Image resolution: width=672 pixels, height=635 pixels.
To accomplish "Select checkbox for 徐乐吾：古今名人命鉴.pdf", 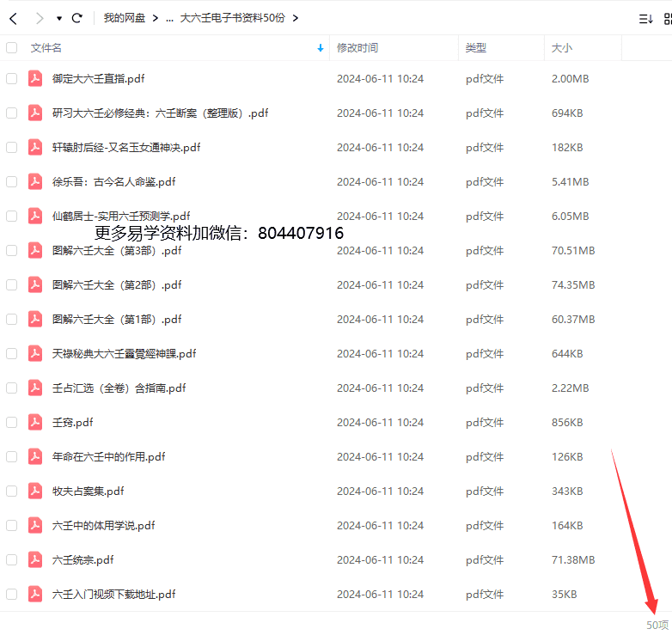I will click(x=12, y=181).
